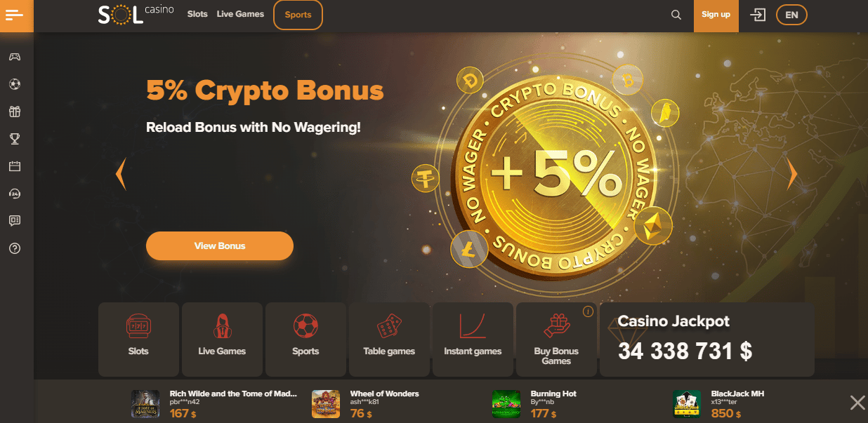The height and width of the screenshot is (423, 868).
Task: Open the Slots top menu item
Action: [197, 14]
